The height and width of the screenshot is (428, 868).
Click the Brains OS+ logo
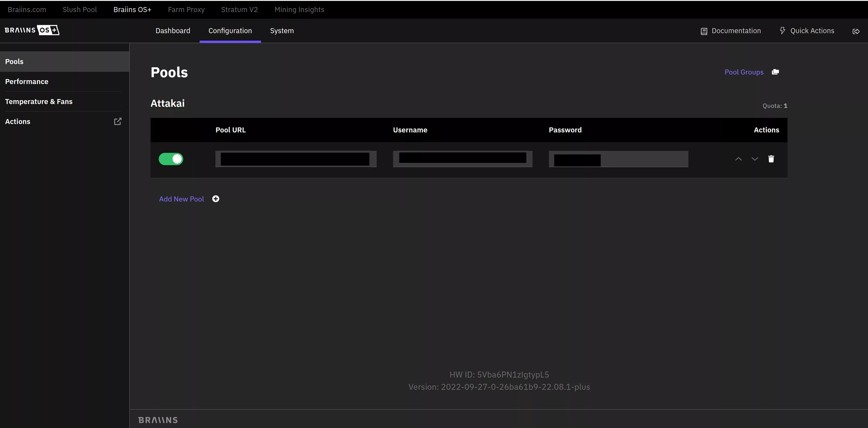[32, 30]
